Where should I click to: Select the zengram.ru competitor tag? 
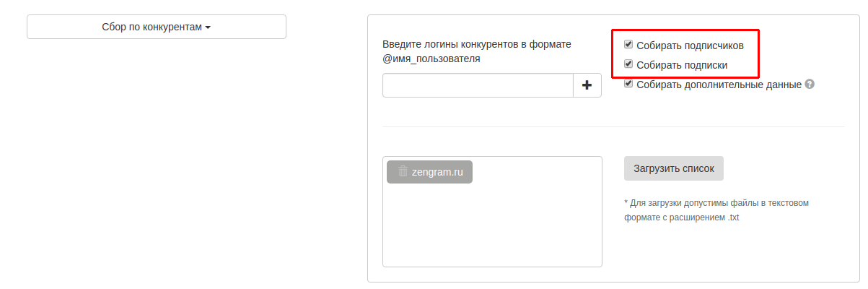pyautogui.click(x=437, y=172)
